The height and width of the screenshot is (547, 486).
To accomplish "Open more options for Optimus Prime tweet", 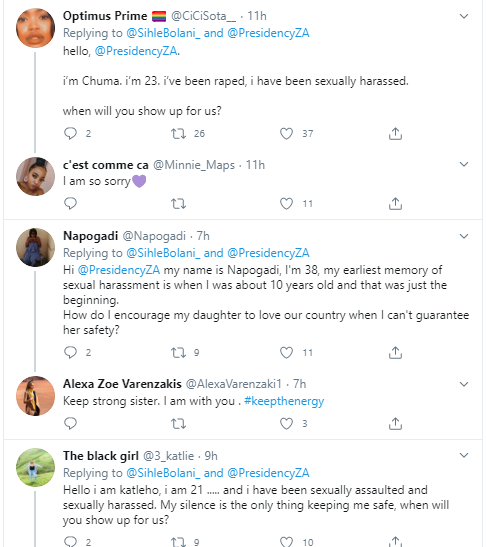I will tap(464, 16).
